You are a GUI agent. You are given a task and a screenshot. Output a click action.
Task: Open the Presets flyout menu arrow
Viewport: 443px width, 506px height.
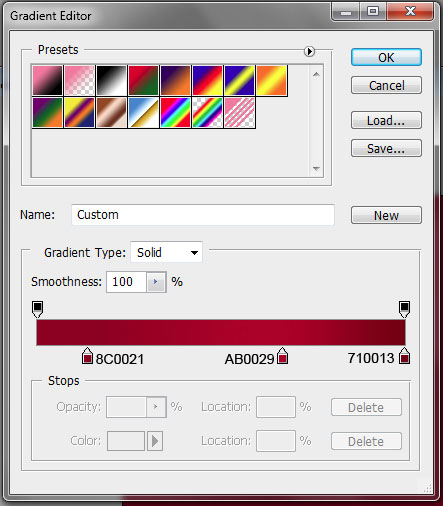click(x=309, y=51)
